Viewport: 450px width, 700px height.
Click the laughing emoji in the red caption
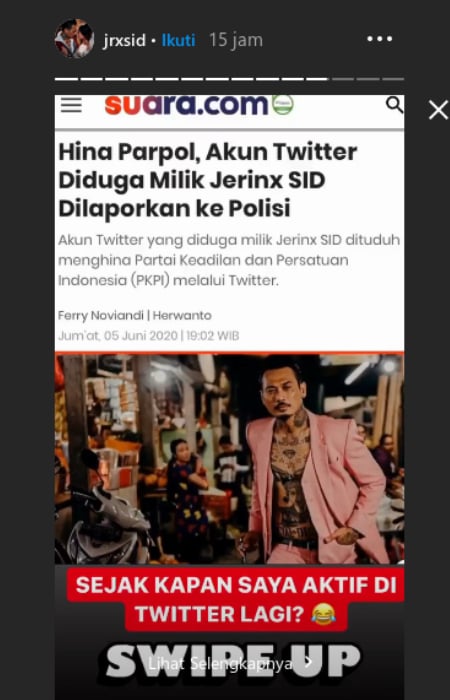pyautogui.click(x=324, y=614)
